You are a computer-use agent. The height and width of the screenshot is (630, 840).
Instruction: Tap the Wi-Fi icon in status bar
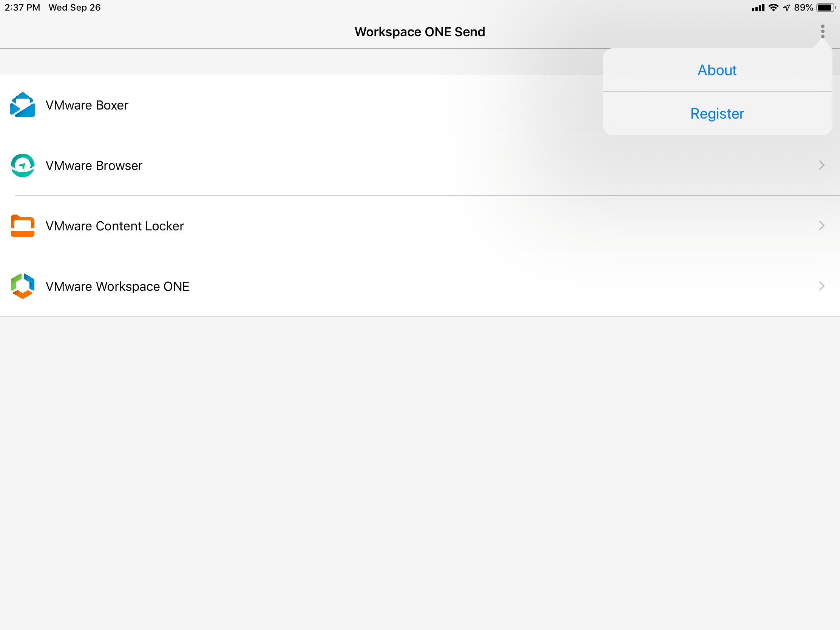(x=773, y=8)
